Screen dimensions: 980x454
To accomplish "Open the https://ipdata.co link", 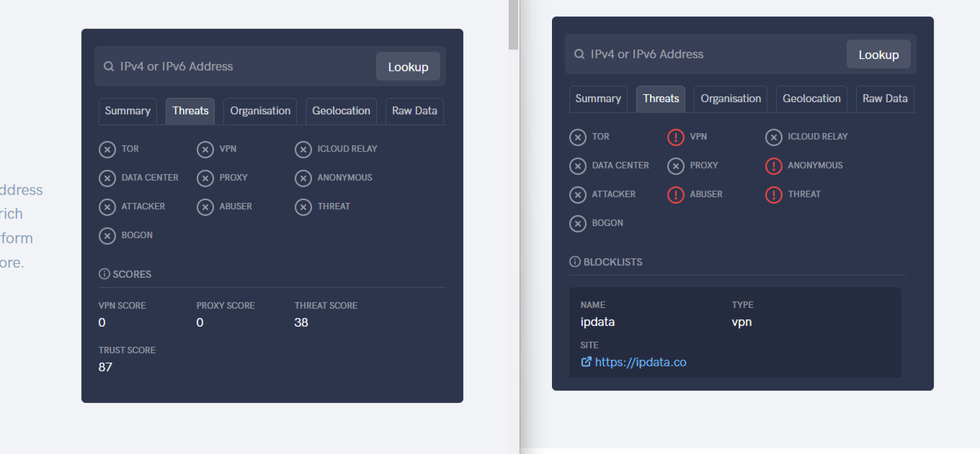I will (x=640, y=362).
